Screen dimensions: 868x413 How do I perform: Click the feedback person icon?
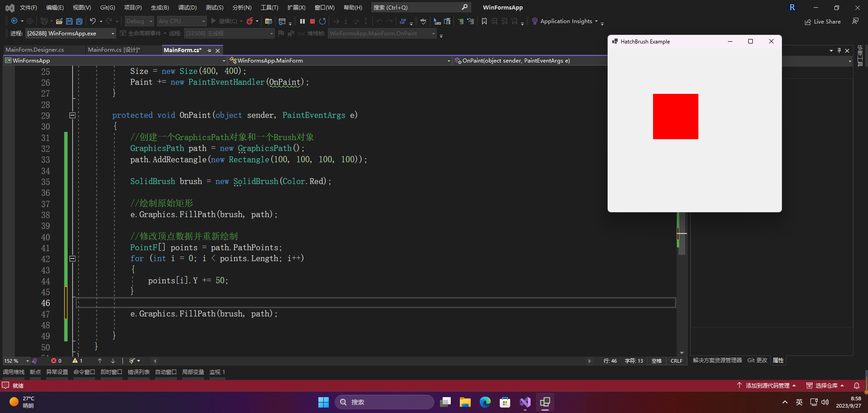coord(855,21)
